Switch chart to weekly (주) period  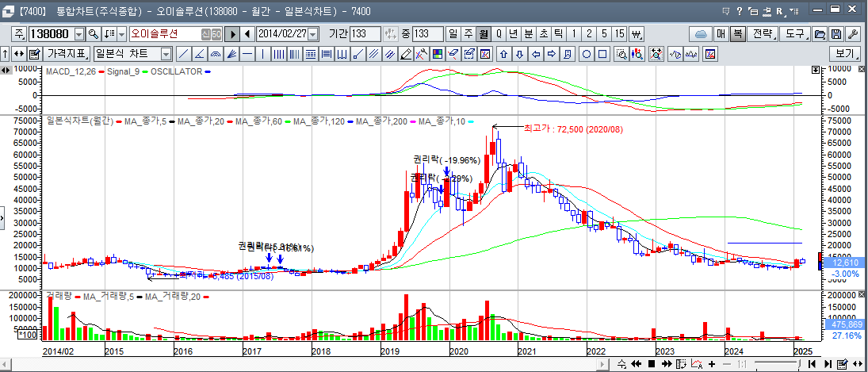pos(468,34)
